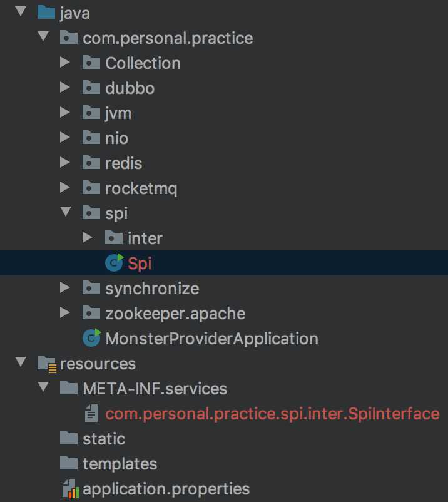This screenshot has height=502, width=448.
Task: Click the static folder icon
Action: pos(69,438)
